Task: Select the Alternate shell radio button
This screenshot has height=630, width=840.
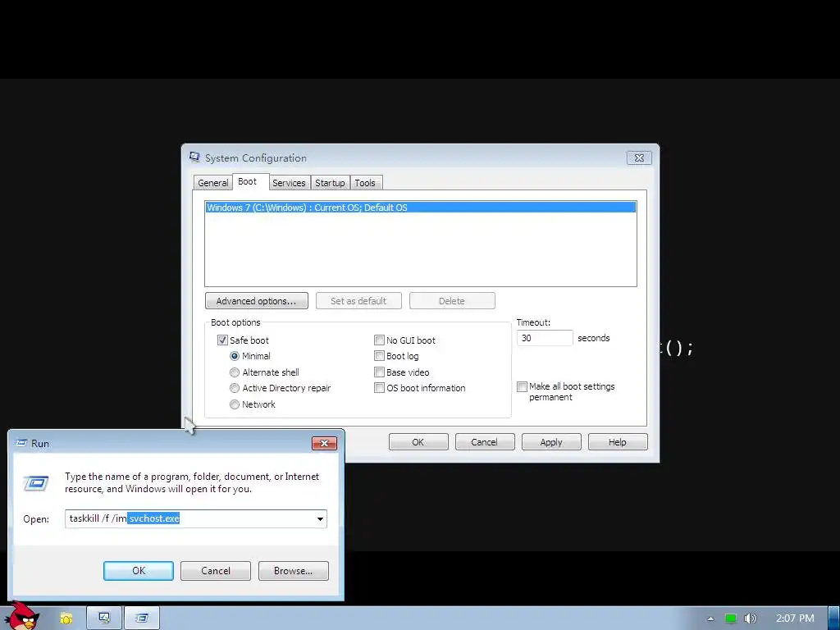Action: coord(234,372)
